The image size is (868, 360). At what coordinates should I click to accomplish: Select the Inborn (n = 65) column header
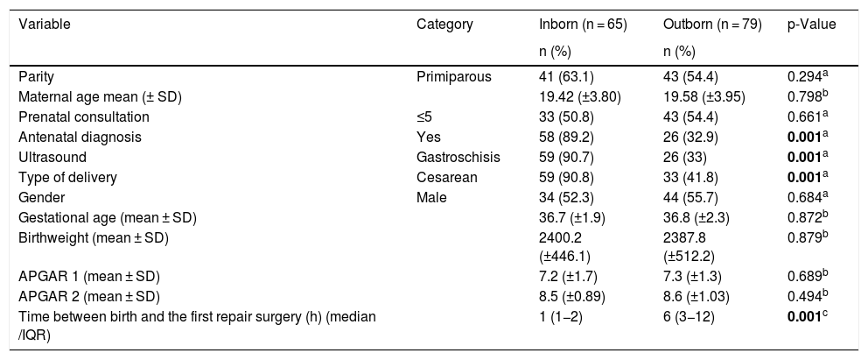click(x=583, y=25)
